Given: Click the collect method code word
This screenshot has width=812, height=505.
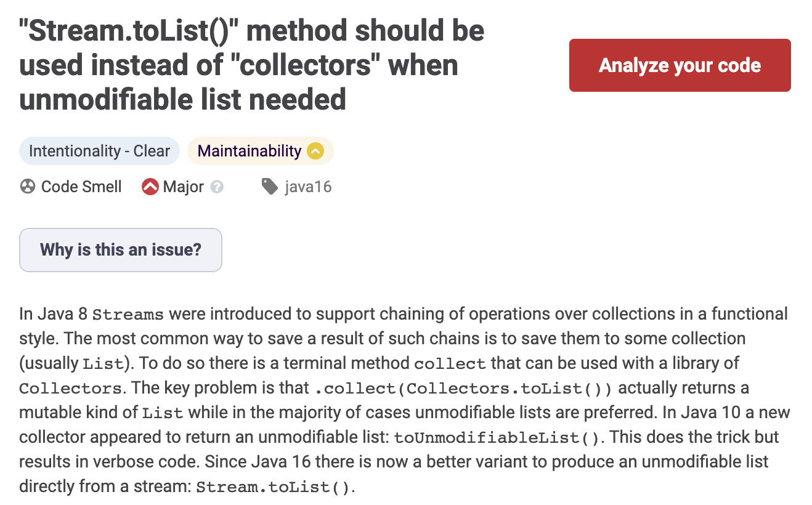Looking at the screenshot, I should tap(450, 364).
